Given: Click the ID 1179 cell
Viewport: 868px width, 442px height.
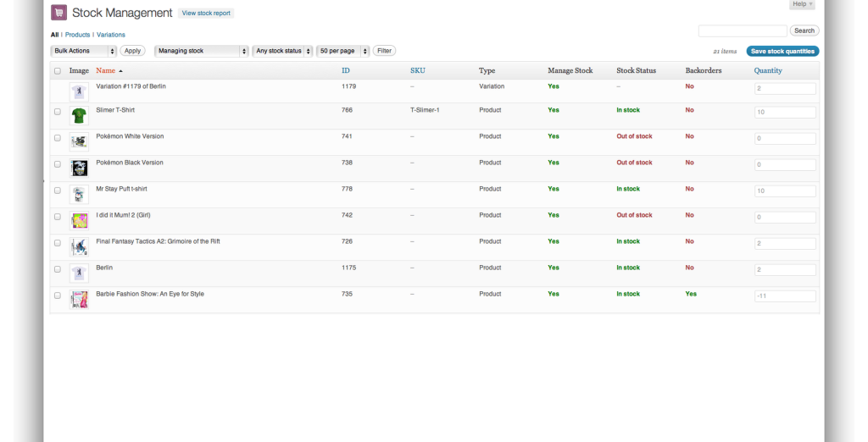Looking at the screenshot, I should click(348, 86).
